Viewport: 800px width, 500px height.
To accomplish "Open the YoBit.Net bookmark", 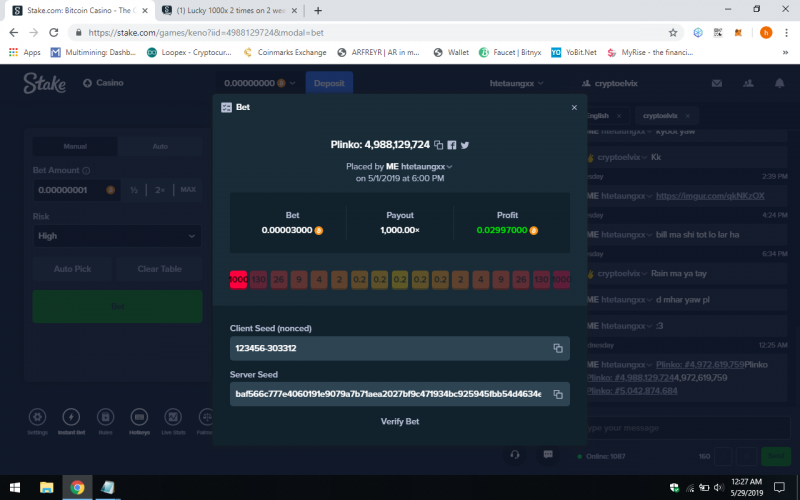I will 574,52.
